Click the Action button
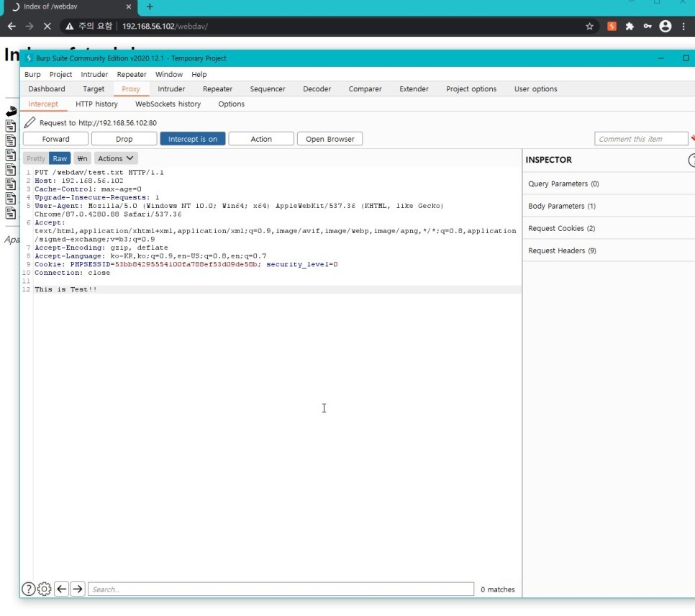 point(261,139)
